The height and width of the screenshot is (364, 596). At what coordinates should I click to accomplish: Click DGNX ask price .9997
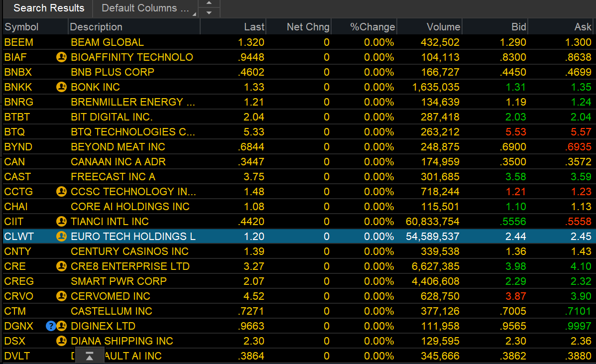pyautogui.click(x=578, y=326)
